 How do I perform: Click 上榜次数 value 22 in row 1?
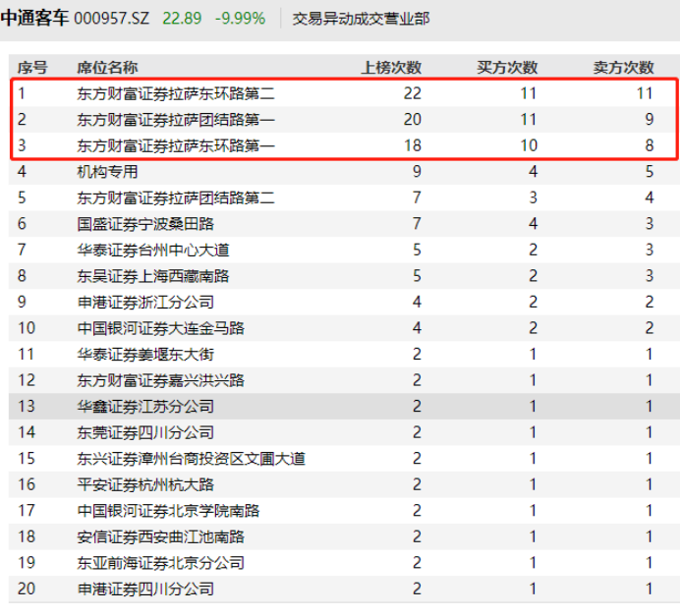412,93
